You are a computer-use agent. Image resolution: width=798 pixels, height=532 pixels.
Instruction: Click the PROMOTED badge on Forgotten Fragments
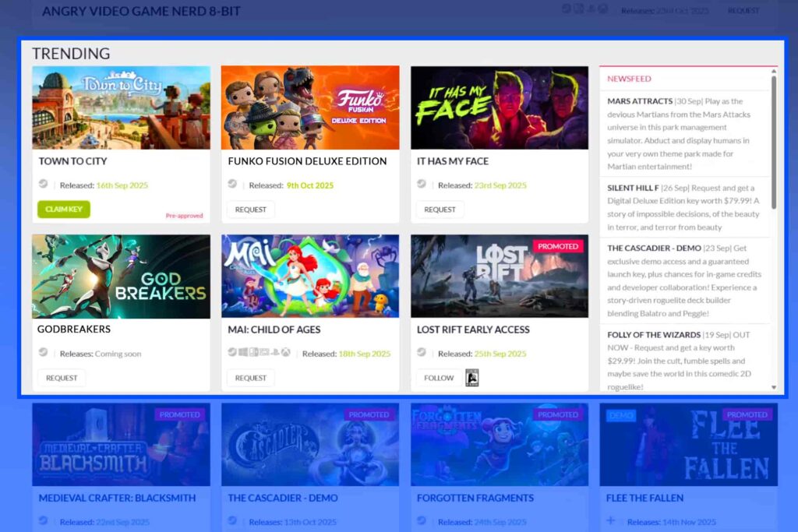[x=558, y=414]
